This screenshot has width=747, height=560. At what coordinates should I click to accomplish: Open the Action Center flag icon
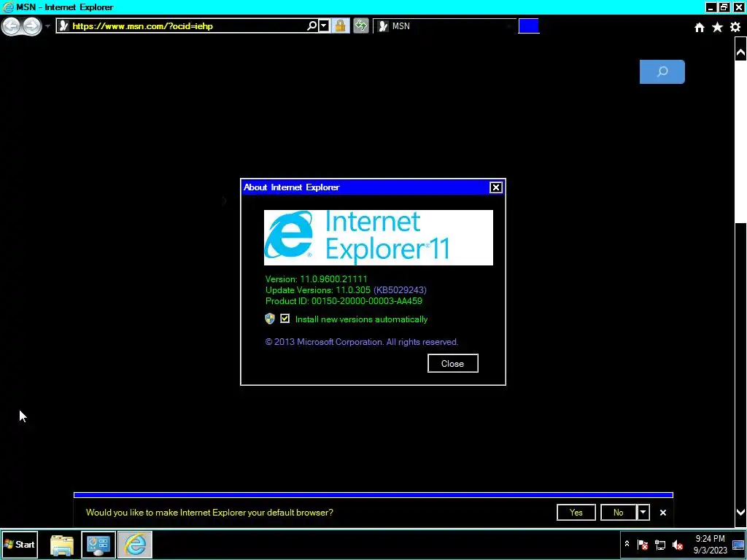click(642, 545)
